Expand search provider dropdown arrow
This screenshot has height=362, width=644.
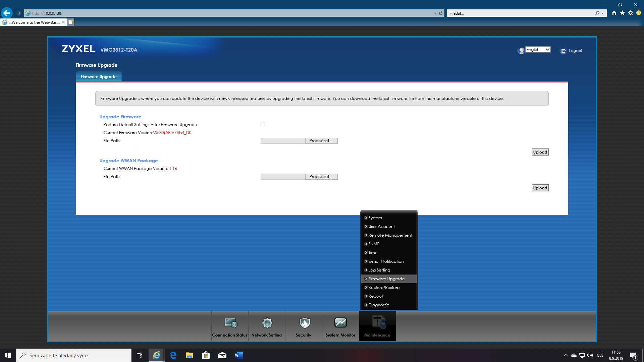603,13
